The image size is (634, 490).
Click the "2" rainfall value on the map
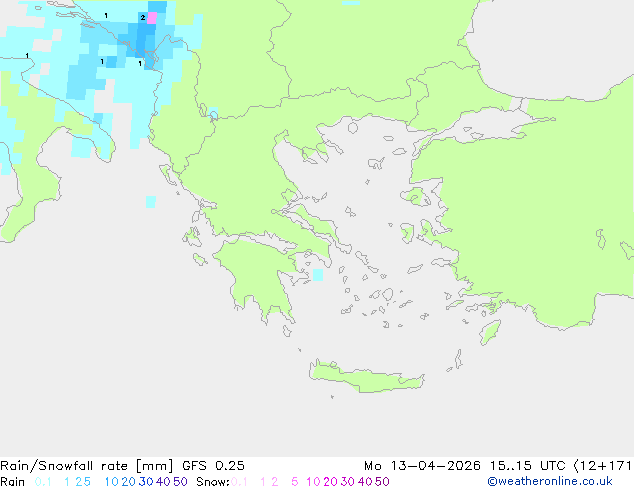coord(143,17)
